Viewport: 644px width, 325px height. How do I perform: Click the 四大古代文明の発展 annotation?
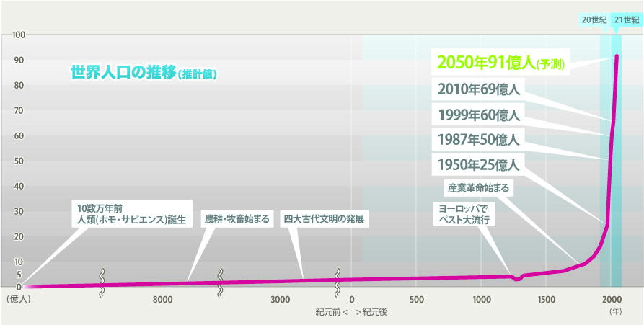pyautogui.click(x=324, y=219)
